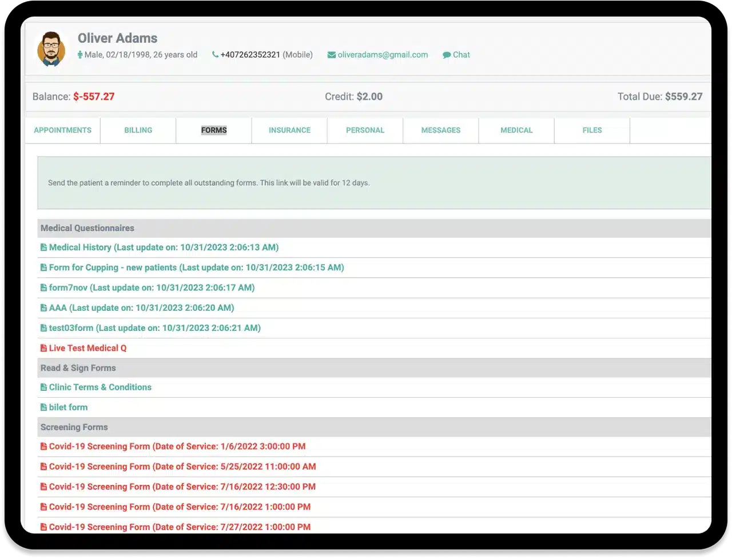Open Form for Cupping - new patients
Viewport: 732px width, 560px height.
click(x=196, y=267)
